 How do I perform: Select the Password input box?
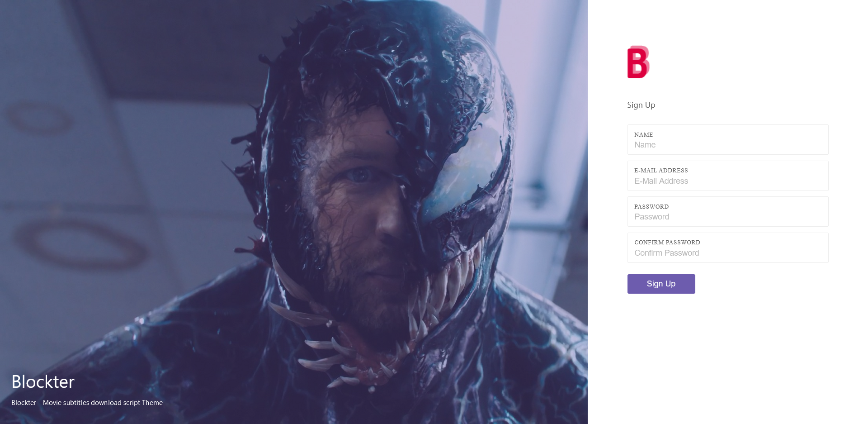[x=728, y=211]
